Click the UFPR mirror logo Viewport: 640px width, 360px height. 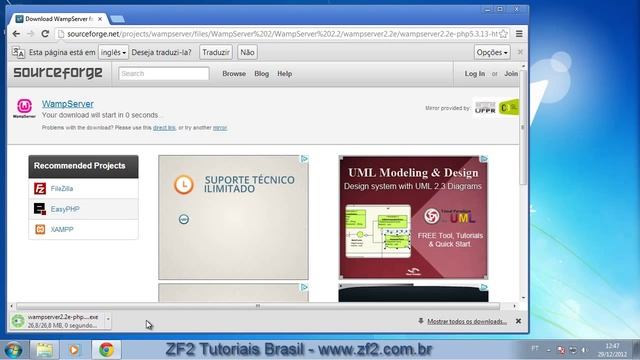485,108
